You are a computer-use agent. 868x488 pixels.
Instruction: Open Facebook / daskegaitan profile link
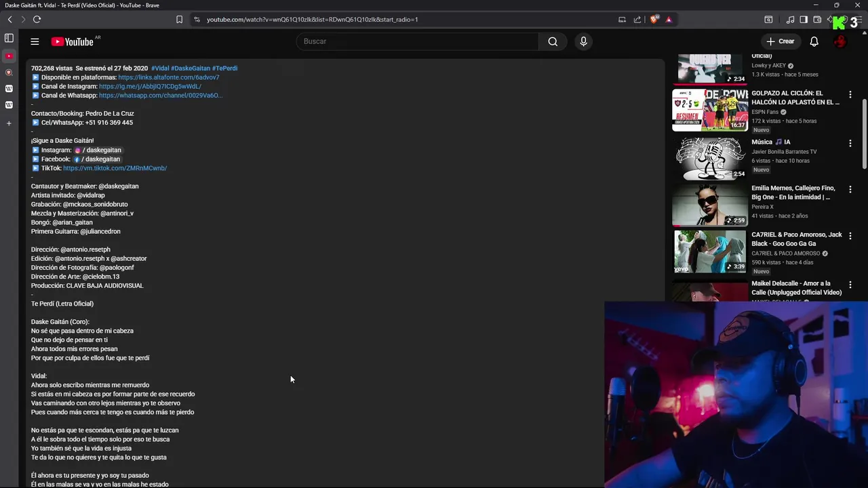(97, 159)
